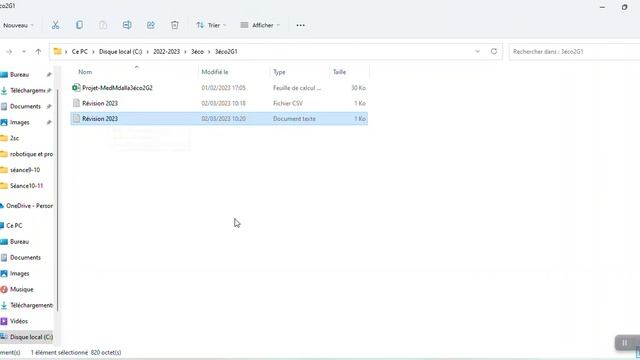The width and height of the screenshot is (640, 360).
Task: Open pinned Documents in quick access
Action: 25,107
